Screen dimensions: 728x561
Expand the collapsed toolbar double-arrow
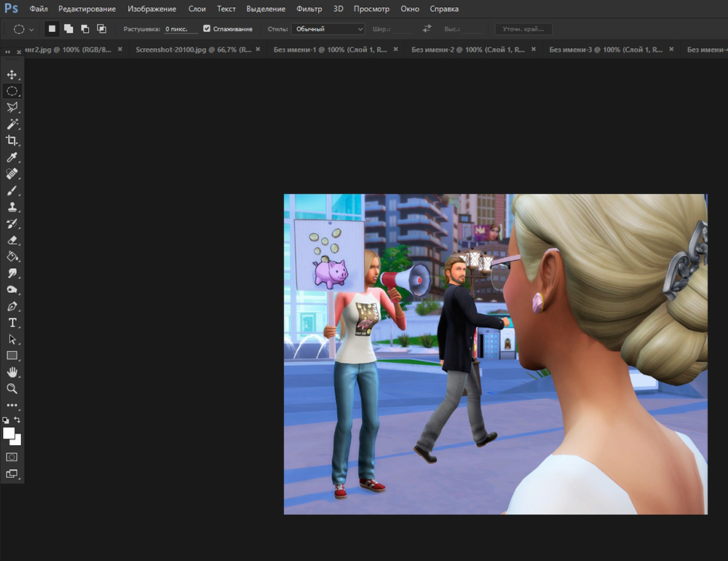[8, 52]
